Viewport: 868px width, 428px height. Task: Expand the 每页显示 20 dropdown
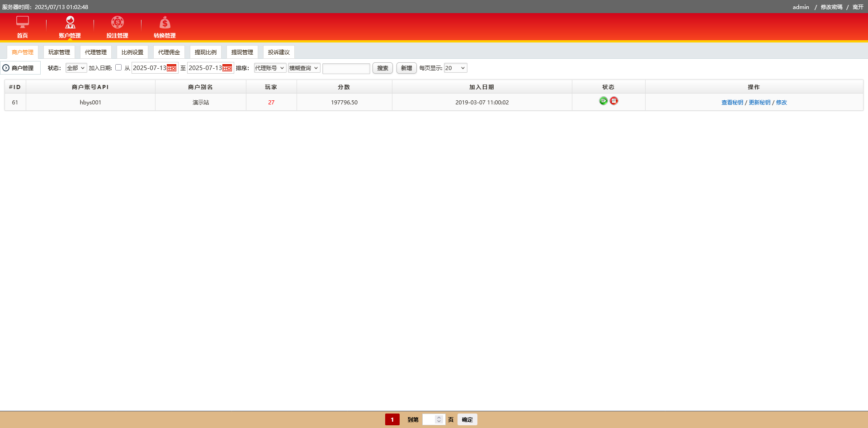[x=455, y=68]
